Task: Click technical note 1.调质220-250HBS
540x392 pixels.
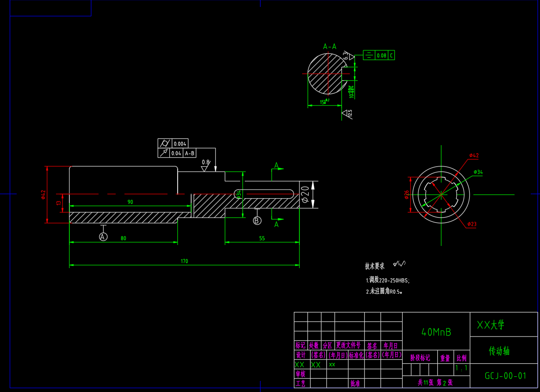Action: pos(388,280)
